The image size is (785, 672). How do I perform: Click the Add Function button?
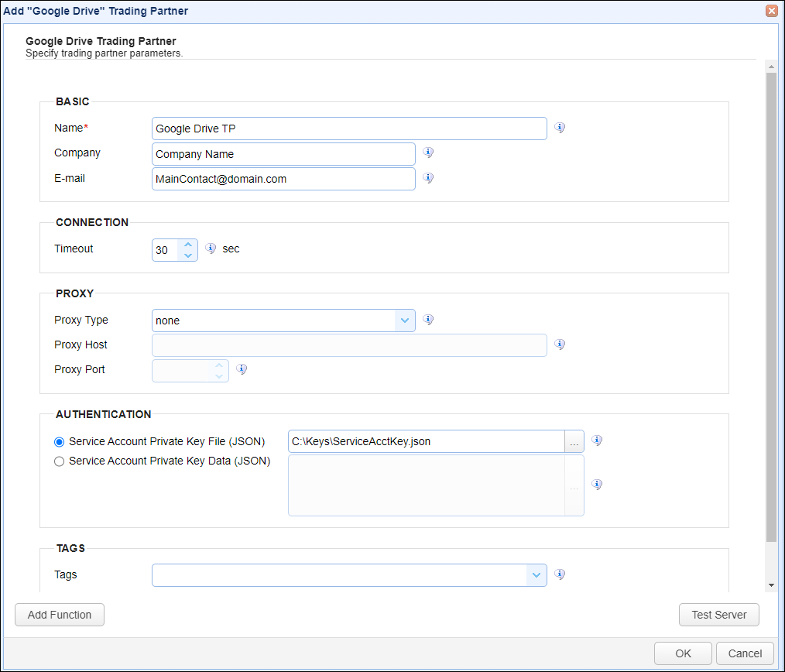(x=60, y=615)
